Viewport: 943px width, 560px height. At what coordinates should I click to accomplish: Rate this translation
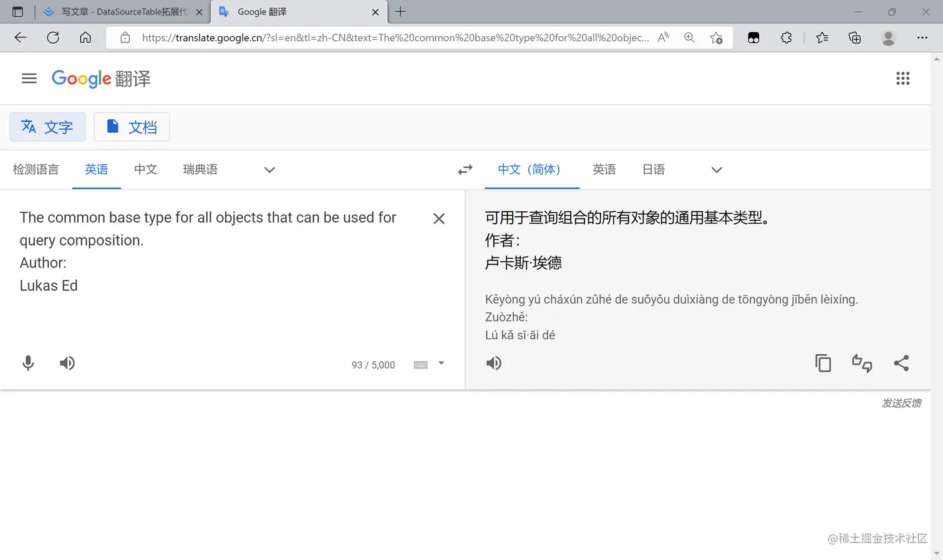(x=862, y=363)
